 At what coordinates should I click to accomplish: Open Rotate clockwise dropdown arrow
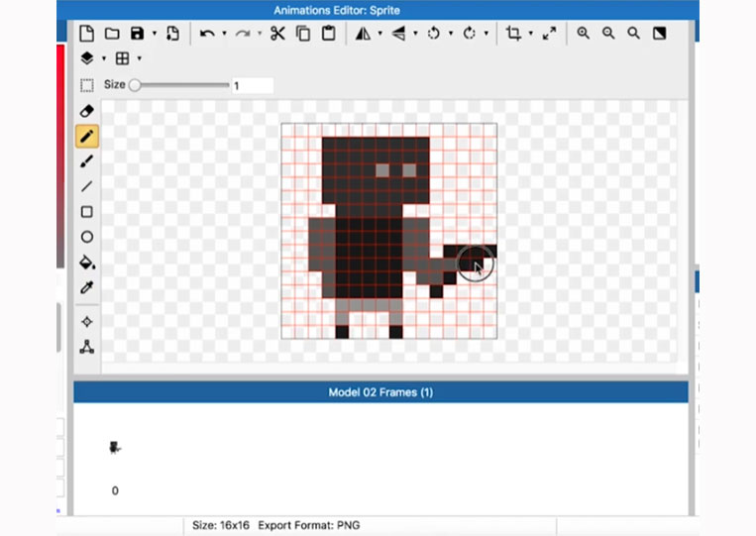pyautogui.click(x=486, y=34)
